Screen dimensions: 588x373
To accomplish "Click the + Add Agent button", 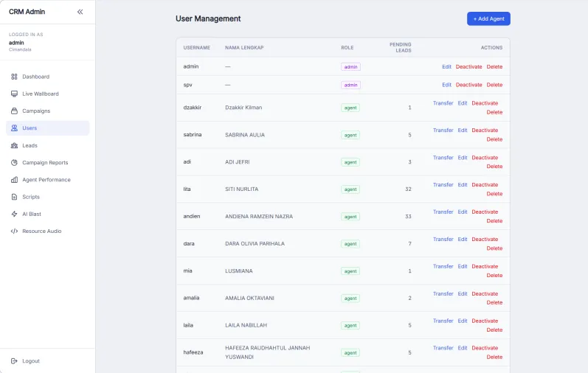I will click(x=488, y=18).
